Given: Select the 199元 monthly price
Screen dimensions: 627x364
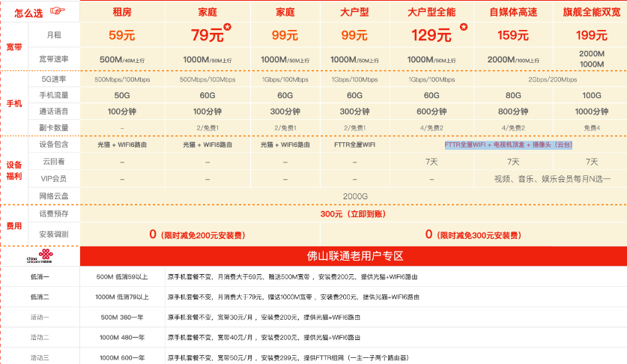Looking at the screenshot, I should tap(592, 35).
